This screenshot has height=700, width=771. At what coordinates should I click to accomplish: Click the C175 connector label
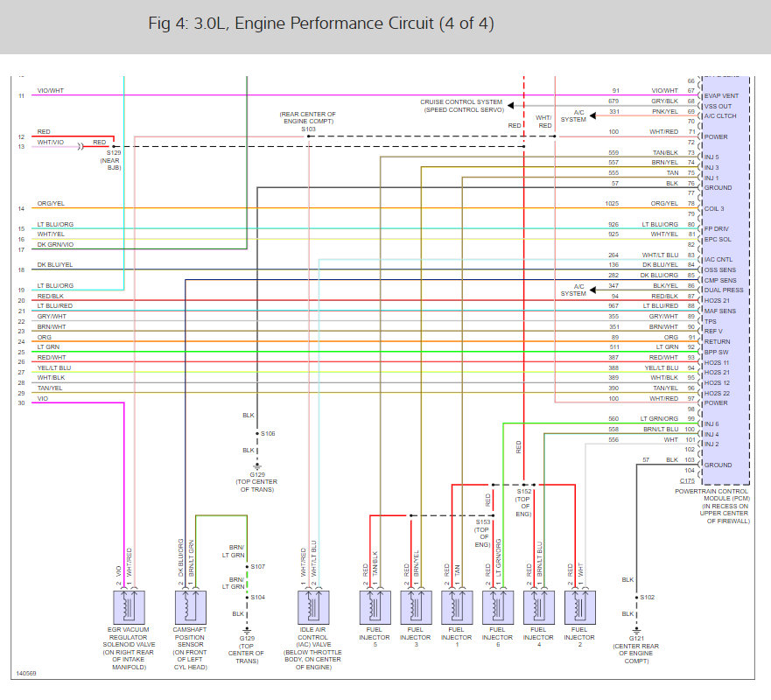[687, 480]
